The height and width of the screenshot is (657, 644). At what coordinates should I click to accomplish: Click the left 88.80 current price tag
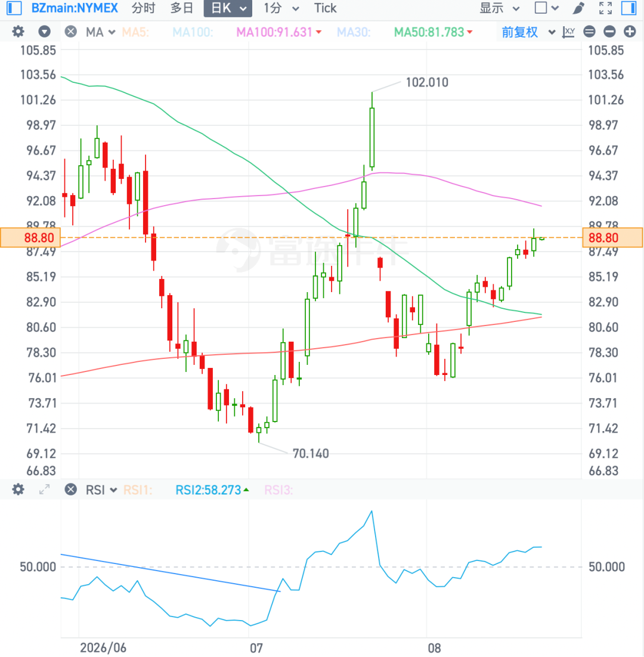[30, 237]
